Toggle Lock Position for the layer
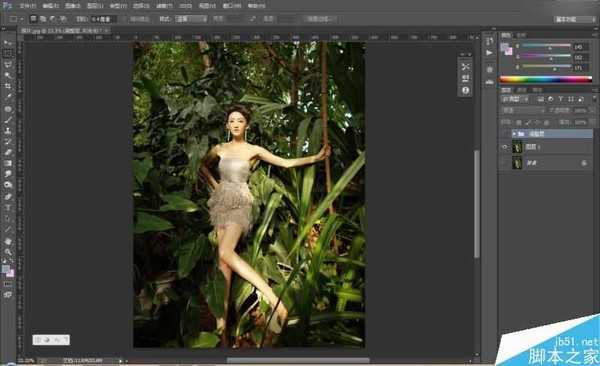This screenshot has height=366, width=600. pos(538,122)
